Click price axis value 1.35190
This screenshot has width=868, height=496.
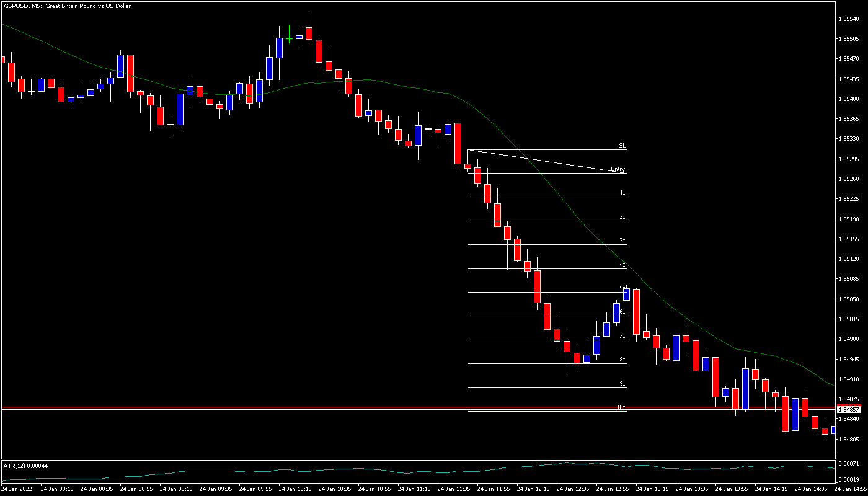pos(849,219)
